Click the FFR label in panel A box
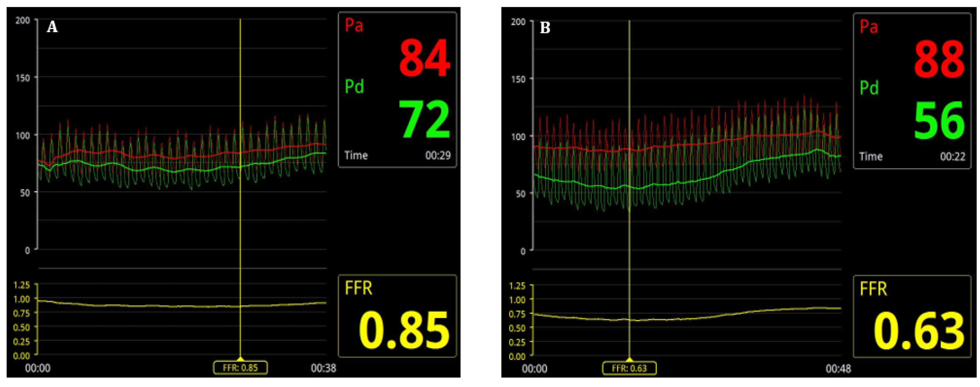Image resolution: width=980 pixels, height=387 pixels. pos(358,288)
